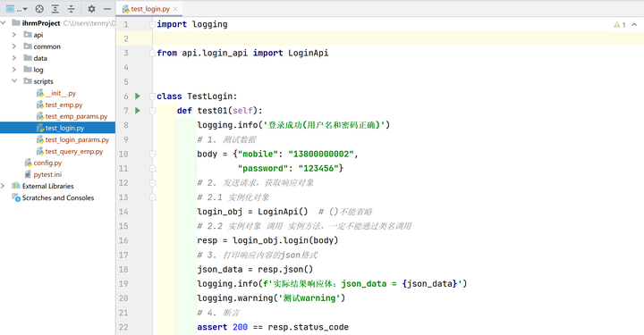The height and width of the screenshot is (335, 644).
Task: Click the warning indicator icon
Action: 616,25
